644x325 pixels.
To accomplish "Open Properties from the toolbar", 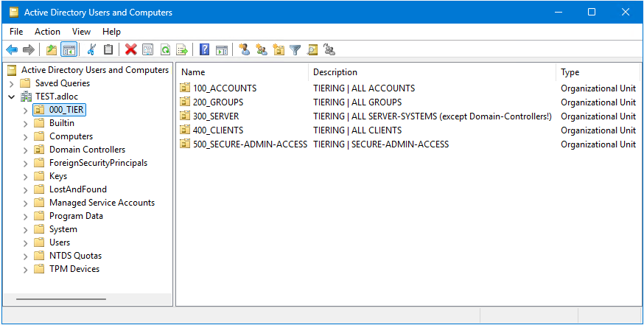I will (148, 50).
